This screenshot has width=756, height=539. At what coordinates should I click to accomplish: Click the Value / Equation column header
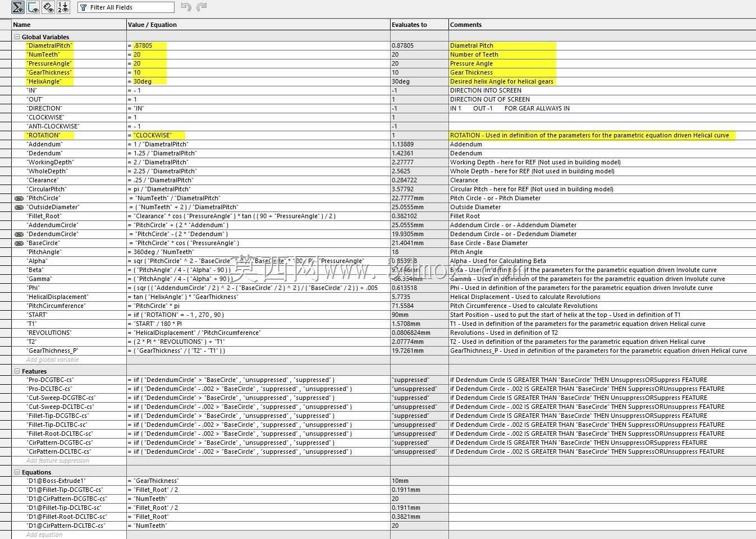(258, 25)
